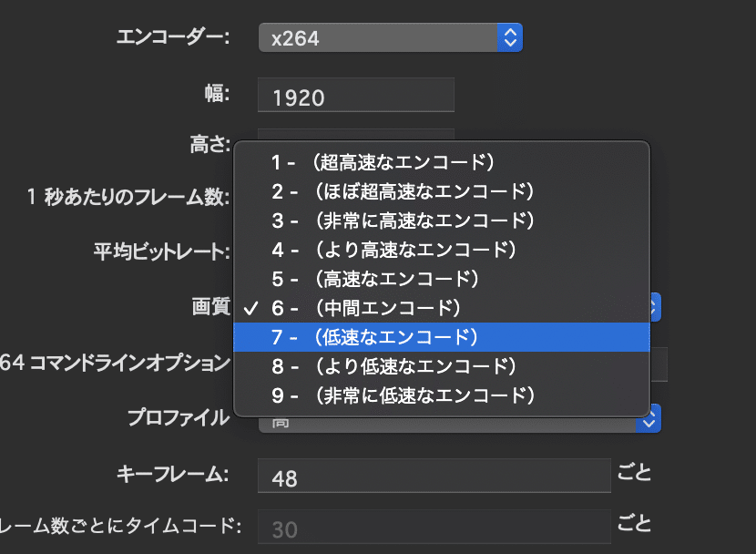
Task: Select the highlighted 7 -（低速なエンコード）option
Action: coord(392,337)
